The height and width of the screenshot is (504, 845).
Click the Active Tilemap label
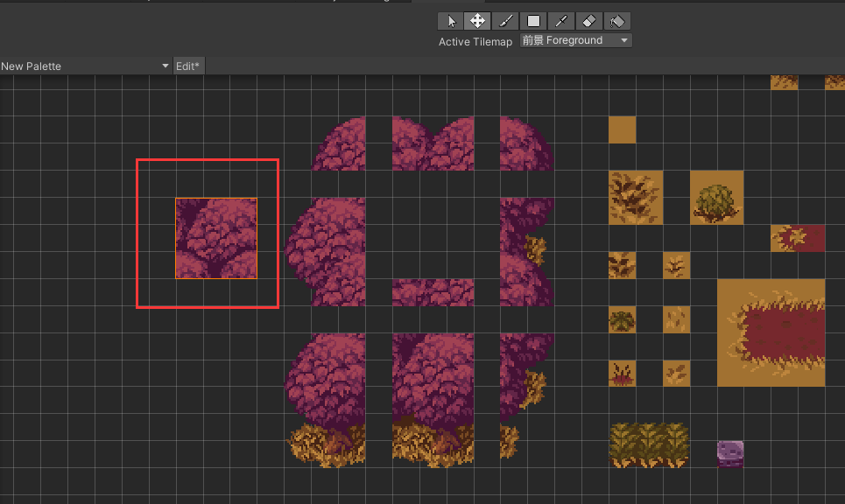pyautogui.click(x=475, y=41)
